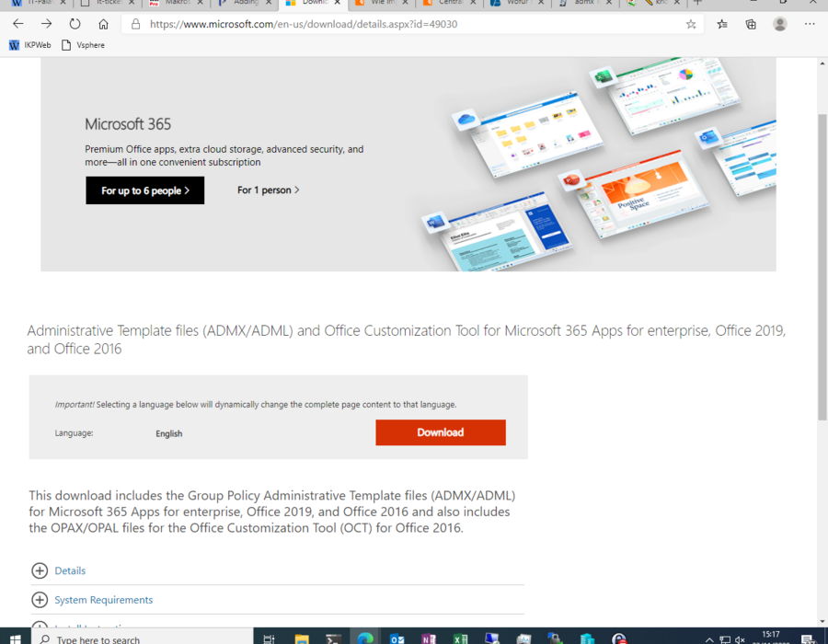Click the Details link text
828x644 pixels.
click(x=70, y=570)
